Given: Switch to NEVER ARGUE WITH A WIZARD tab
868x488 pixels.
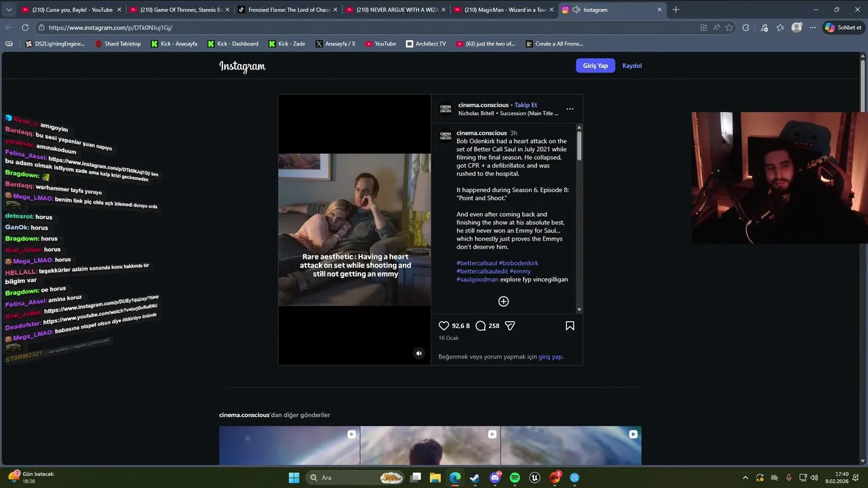Looking at the screenshot, I should click(x=395, y=9).
